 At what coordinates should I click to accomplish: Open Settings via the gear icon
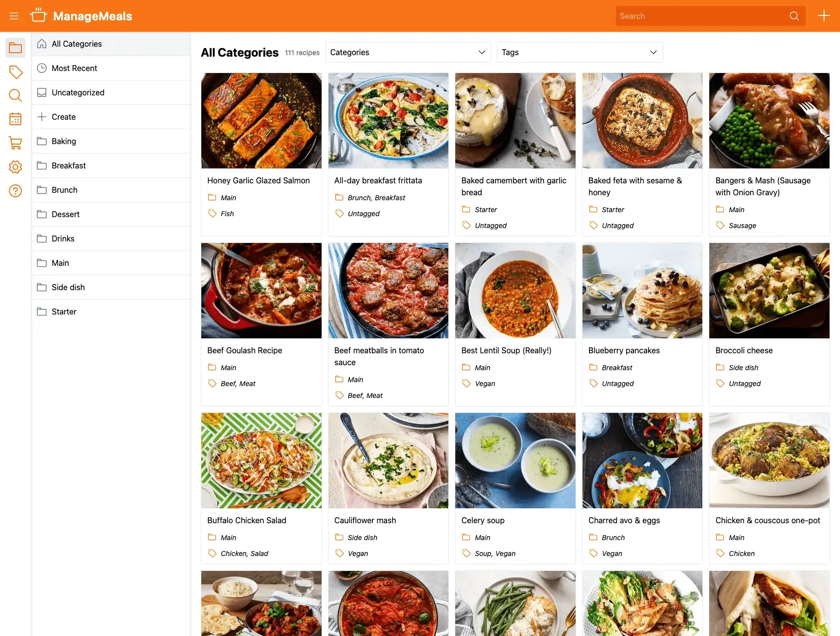15,167
